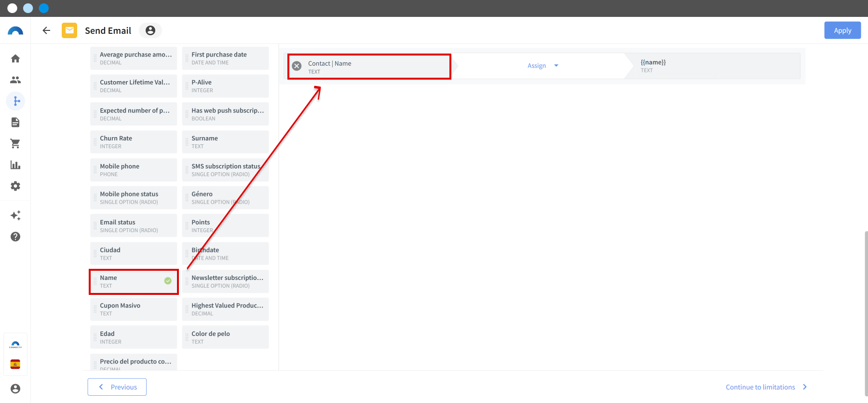Screen dimensions: 868x403
Task: Open the Home icon in sidebar
Action: (15, 58)
